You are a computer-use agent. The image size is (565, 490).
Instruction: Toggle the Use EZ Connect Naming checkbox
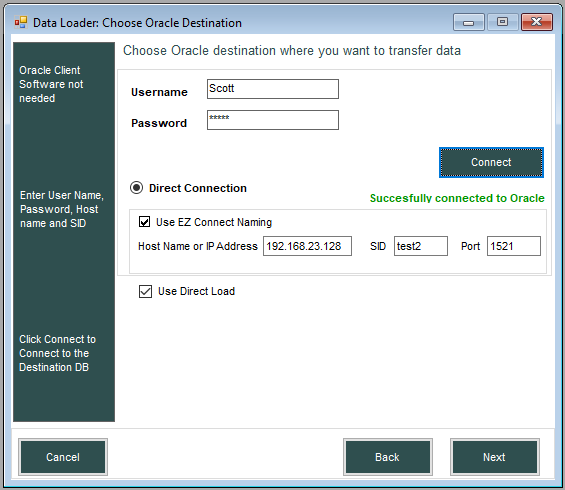coord(144,222)
